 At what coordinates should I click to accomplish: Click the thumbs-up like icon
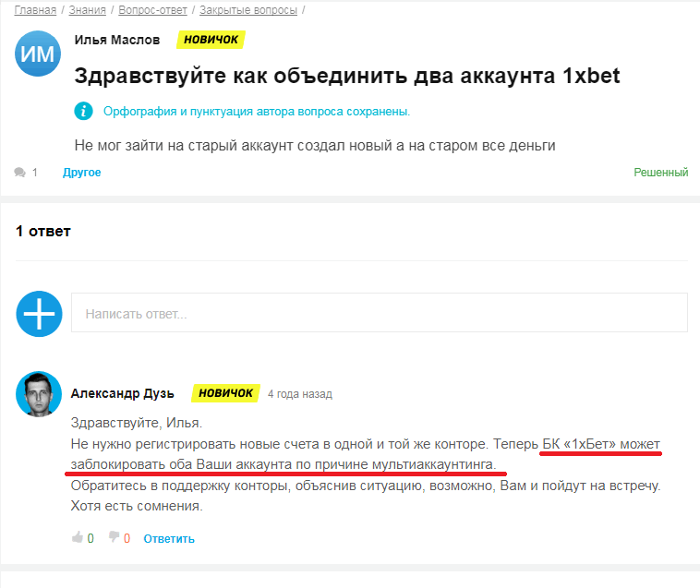pos(78,538)
